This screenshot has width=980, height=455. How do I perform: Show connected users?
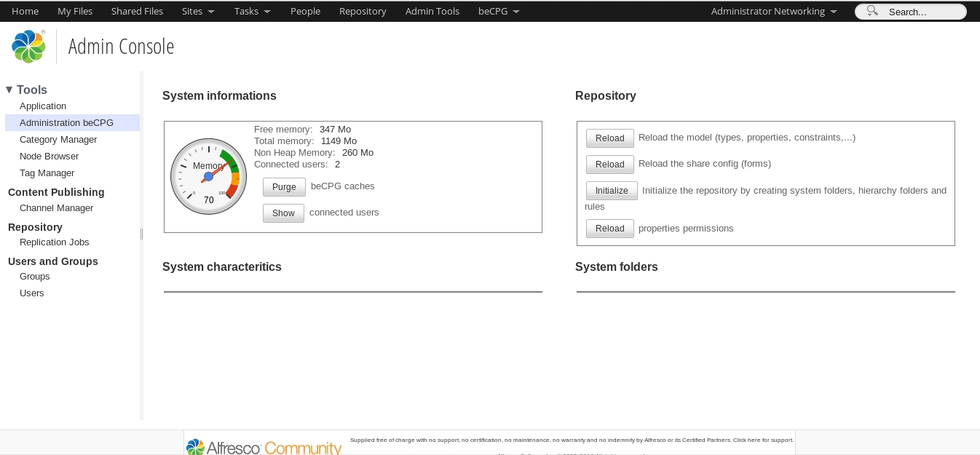point(283,213)
